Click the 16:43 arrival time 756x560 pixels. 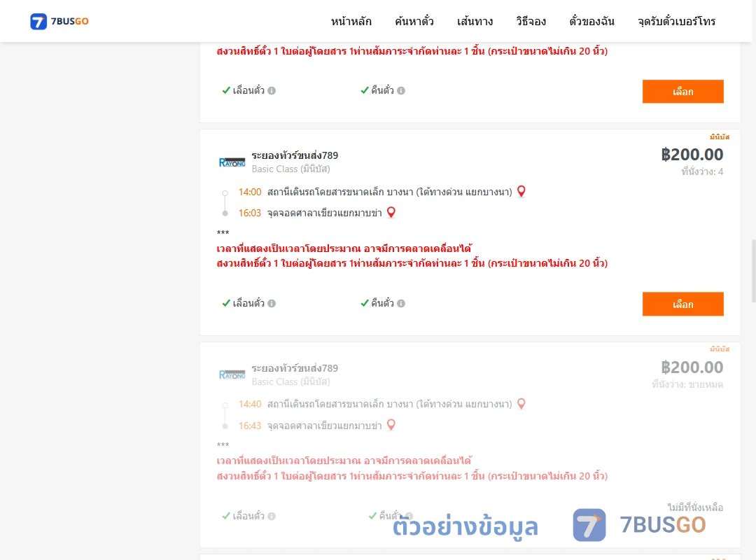250,426
